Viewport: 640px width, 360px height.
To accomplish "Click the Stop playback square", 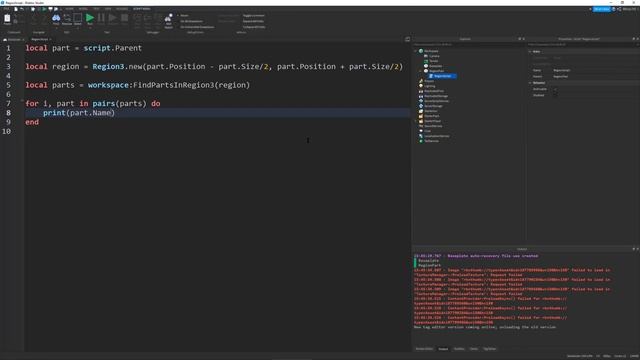I will coord(124,19).
